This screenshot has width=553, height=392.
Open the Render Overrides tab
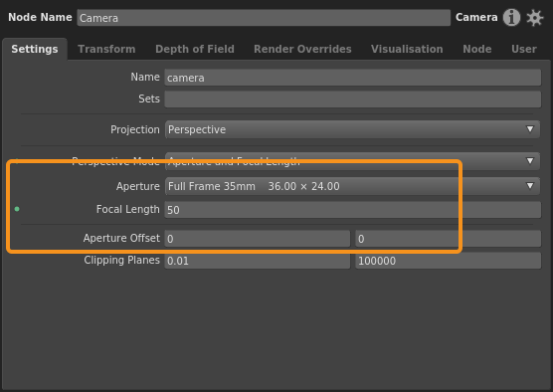point(302,49)
